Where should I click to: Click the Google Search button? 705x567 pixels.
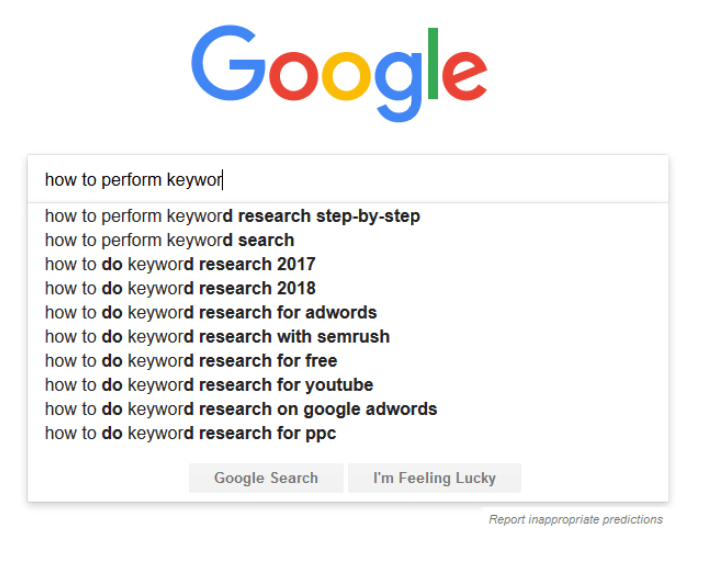click(x=266, y=478)
